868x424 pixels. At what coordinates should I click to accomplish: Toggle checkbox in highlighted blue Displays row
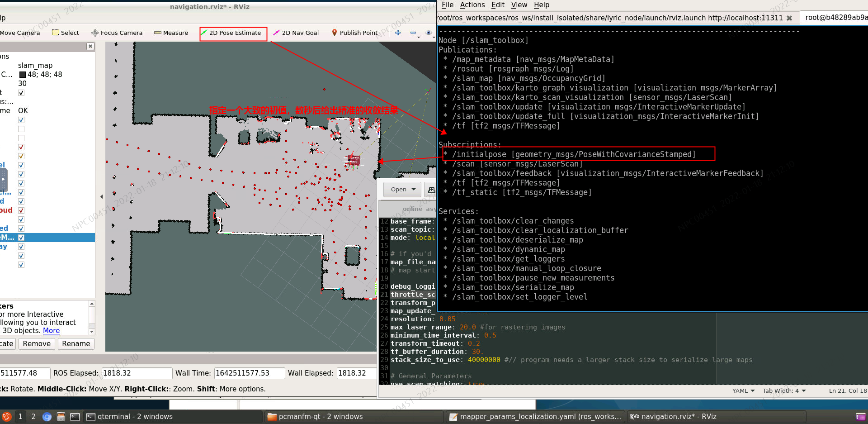pos(21,238)
